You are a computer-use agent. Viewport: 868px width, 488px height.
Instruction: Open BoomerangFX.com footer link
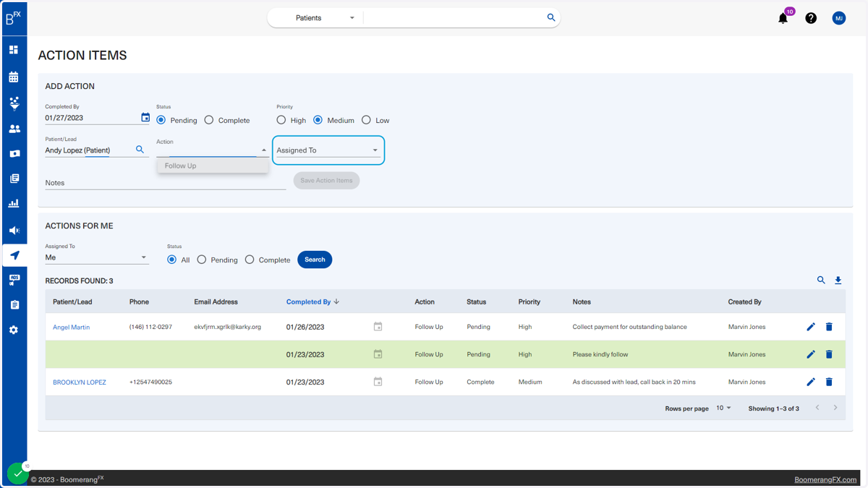click(825, 479)
